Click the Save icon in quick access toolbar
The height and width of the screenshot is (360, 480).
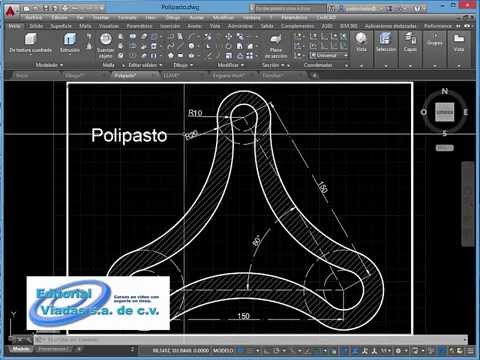[x=46, y=8]
